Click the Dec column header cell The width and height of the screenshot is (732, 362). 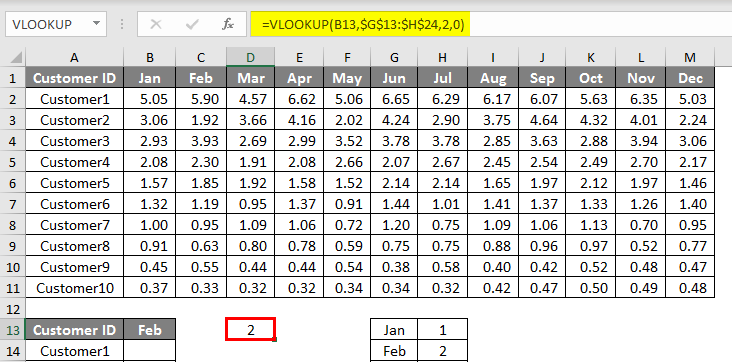tap(690, 78)
